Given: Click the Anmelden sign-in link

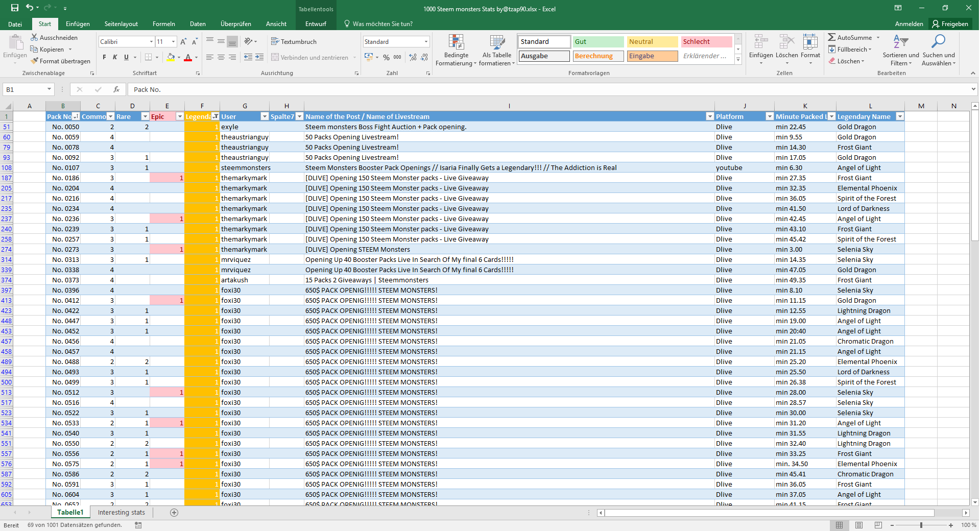Looking at the screenshot, I should point(909,24).
